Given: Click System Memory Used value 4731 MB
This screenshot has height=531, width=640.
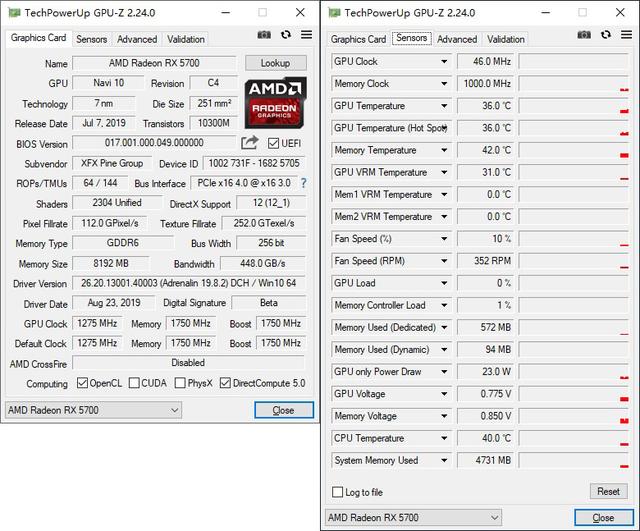Looking at the screenshot, I should pos(485,460).
